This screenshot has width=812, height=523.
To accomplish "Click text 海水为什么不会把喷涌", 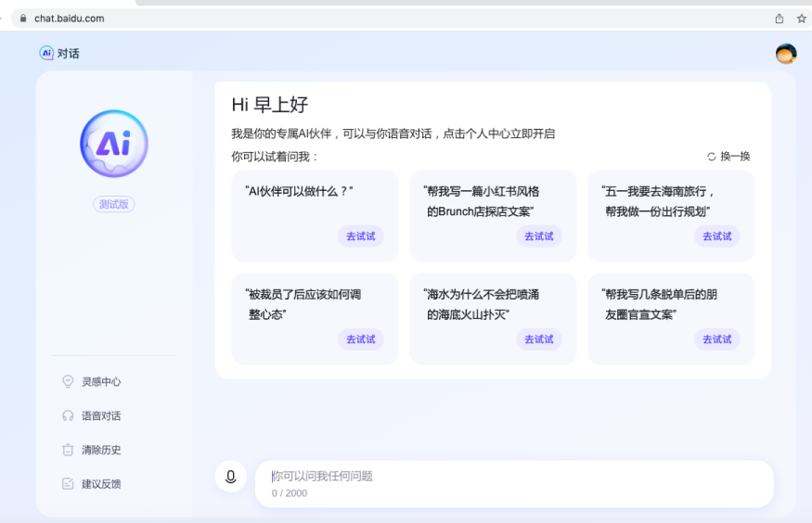I will click(481, 294).
